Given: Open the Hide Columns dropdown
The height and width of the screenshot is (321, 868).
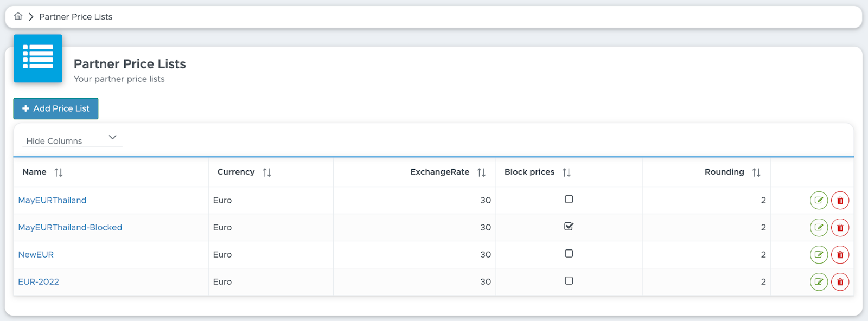Looking at the screenshot, I should point(72,140).
